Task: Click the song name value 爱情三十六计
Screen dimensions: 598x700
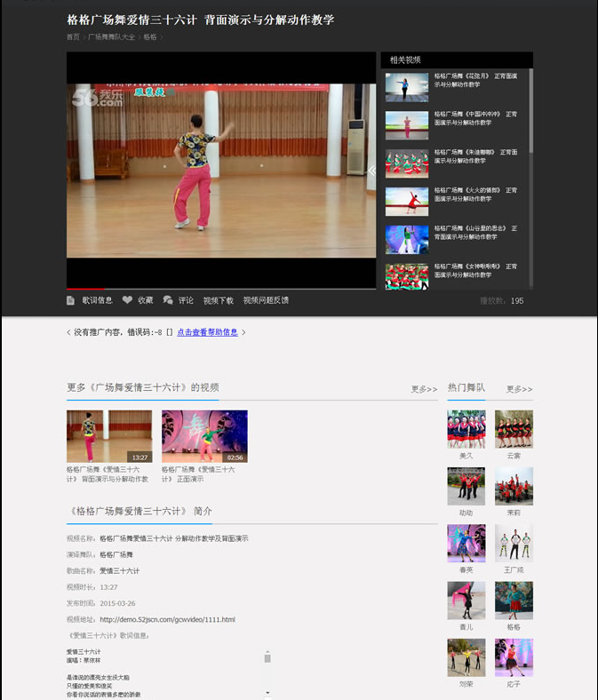Action: pyautogui.click(x=119, y=571)
